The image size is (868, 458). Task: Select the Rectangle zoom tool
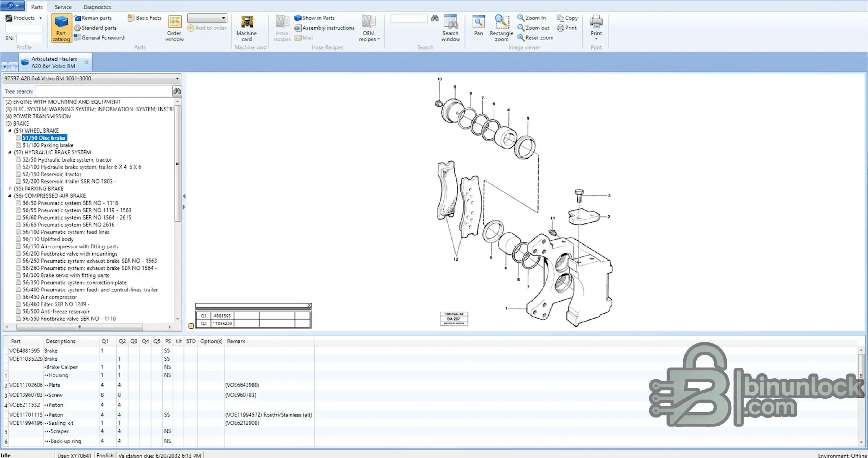pos(501,28)
